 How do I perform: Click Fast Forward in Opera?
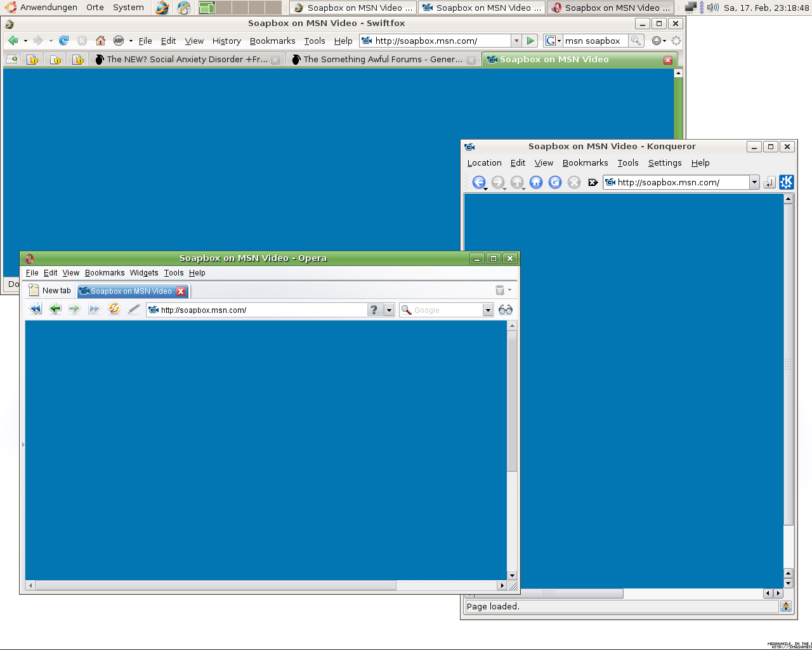pyautogui.click(x=95, y=309)
